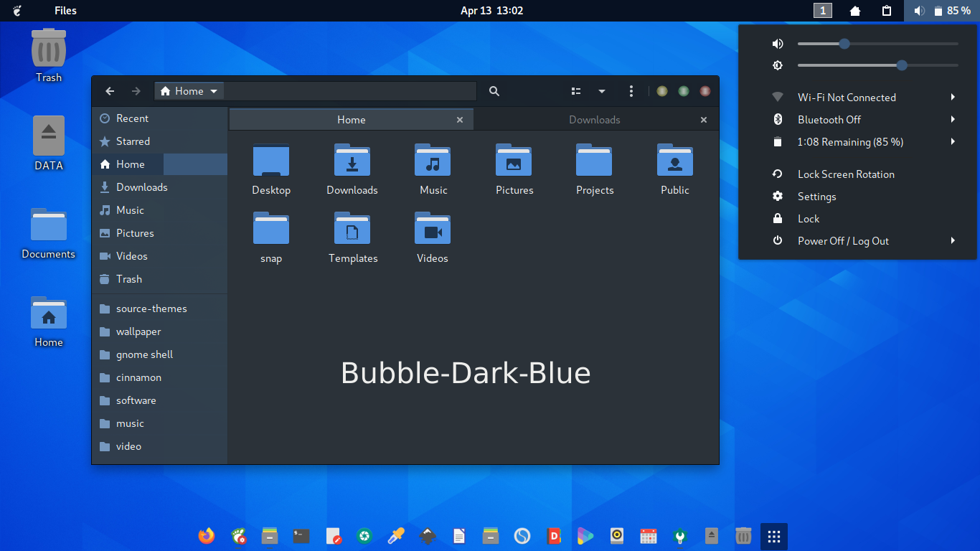Click the Home folder on desktop
Image resolution: width=980 pixels, height=551 pixels.
(49, 314)
